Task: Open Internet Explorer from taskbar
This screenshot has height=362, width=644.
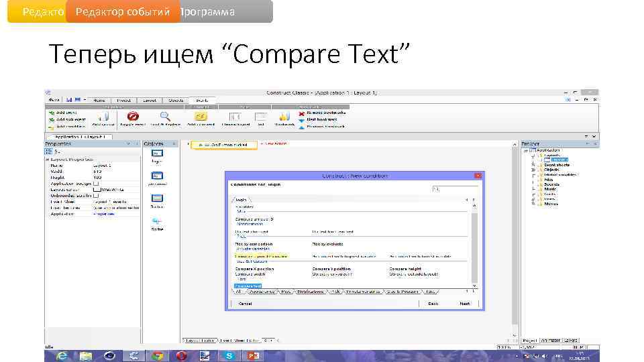Action: [62, 356]
